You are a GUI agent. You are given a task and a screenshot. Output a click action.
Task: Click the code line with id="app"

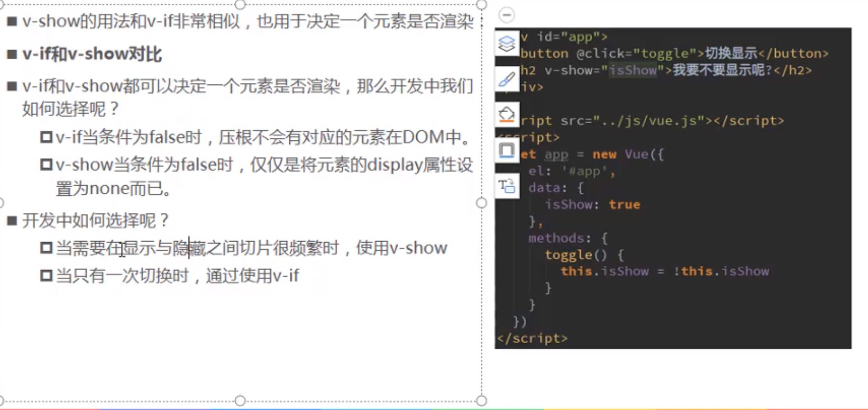(x=564, y=37)
